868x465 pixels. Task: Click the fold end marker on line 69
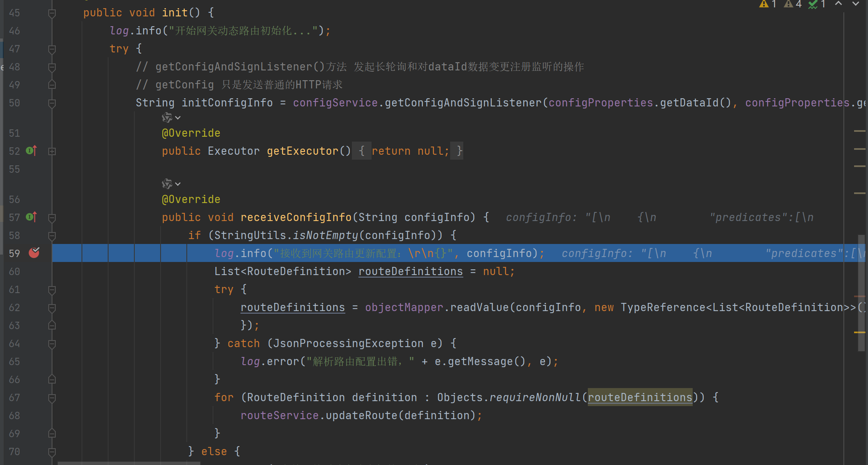pos(52,433)
